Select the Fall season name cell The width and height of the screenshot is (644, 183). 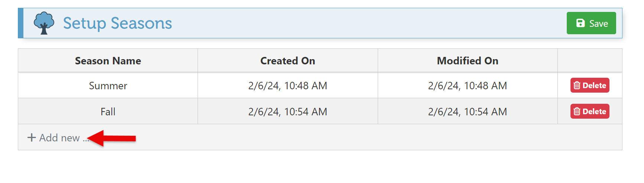[x=108, y=112]
